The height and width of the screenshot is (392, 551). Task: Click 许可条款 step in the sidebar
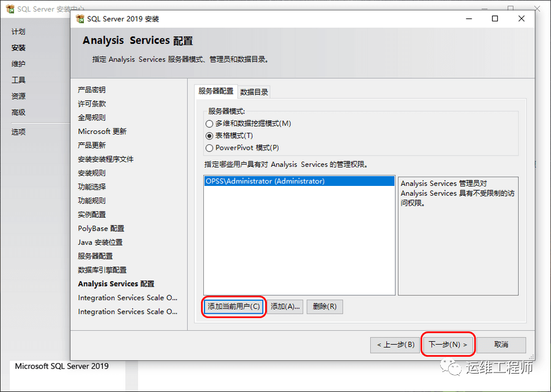click(92, 104)
